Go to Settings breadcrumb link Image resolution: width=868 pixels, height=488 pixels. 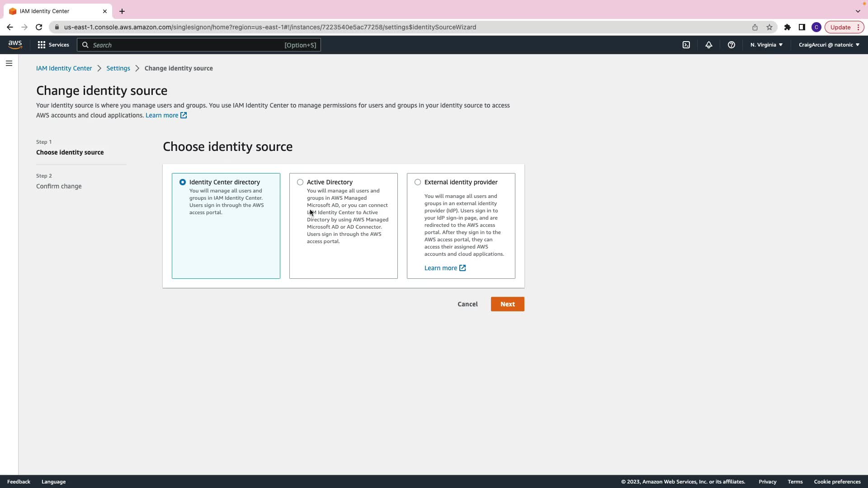[118, 68]
